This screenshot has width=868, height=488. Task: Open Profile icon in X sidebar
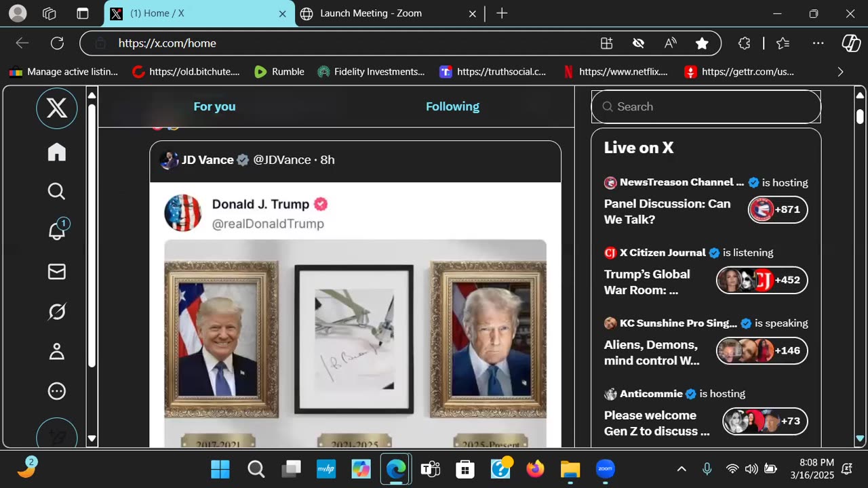coord(57,351)
